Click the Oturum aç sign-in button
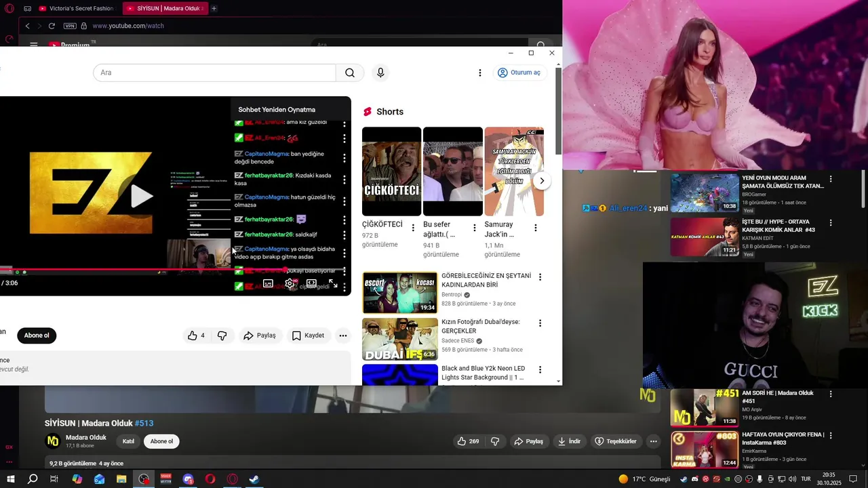 tap(519, 73)
